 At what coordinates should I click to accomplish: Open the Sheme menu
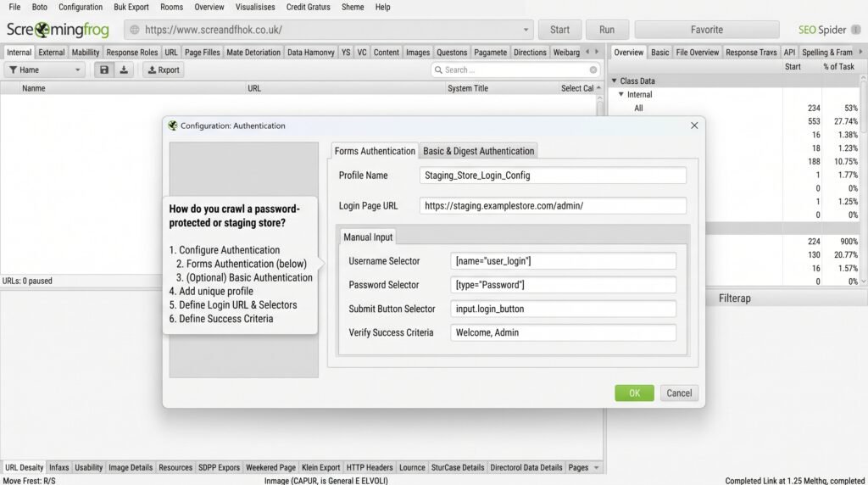pyautogui.click(x=353, y=7)
